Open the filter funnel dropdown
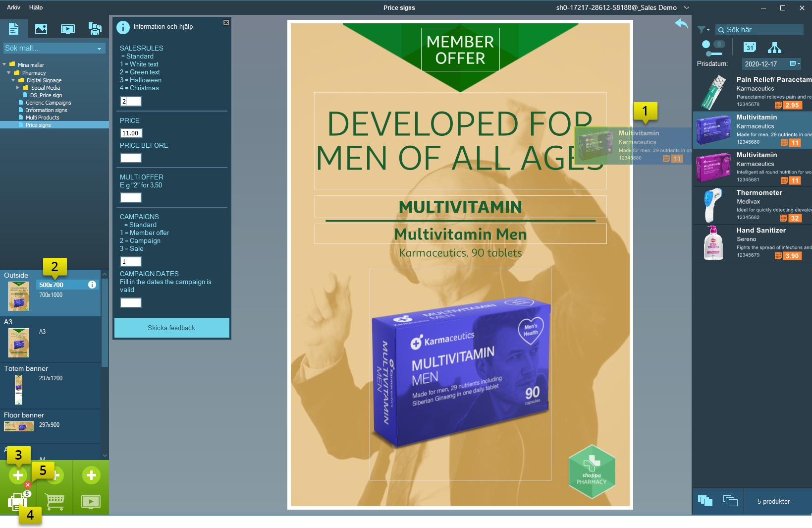Viewport: 812px width, 528px height. (x=703, y=30)
